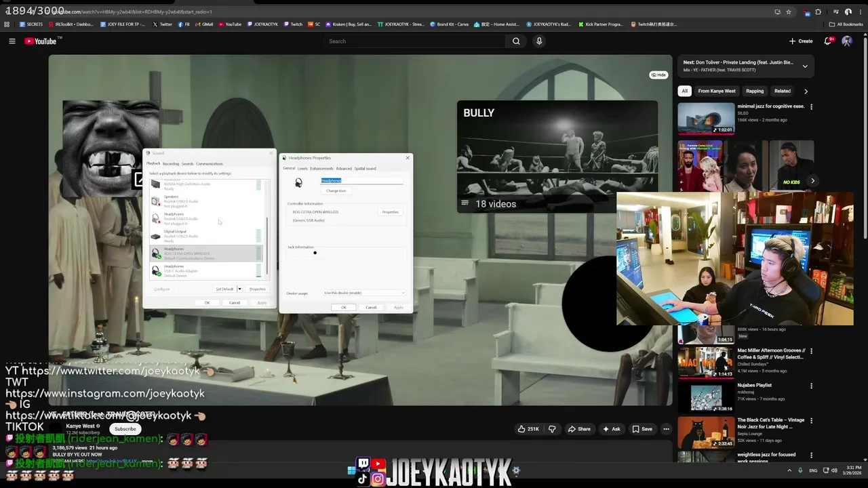The height and width of the screenshot is (488, 868).
Task: Switch to Recording tab in Sound dialog
Action: point(171,163)
